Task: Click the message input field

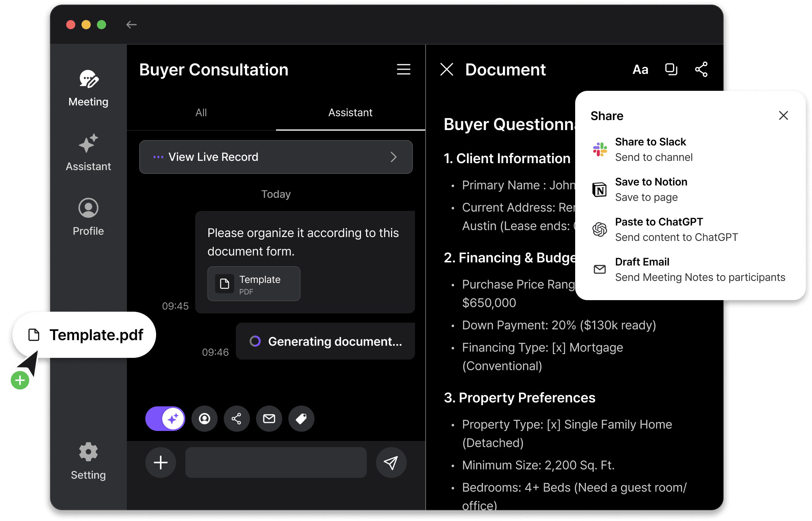Action: (x=276, y=463)
